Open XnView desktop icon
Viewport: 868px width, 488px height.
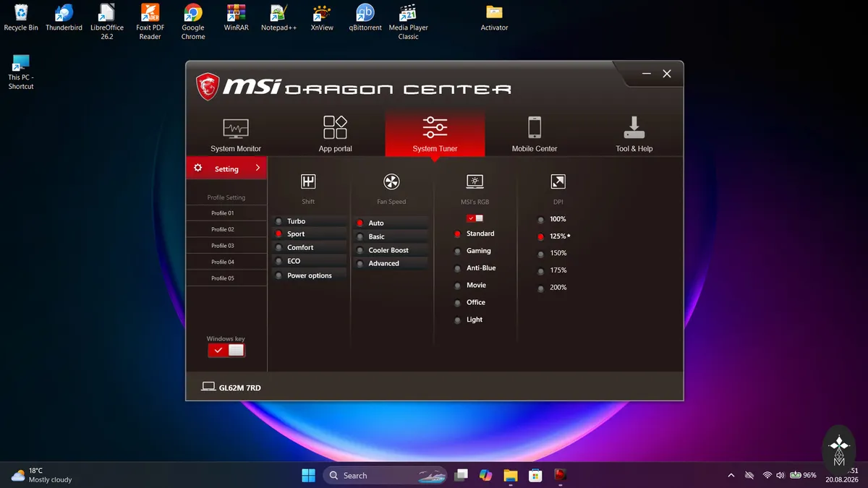tap(322, 18)
